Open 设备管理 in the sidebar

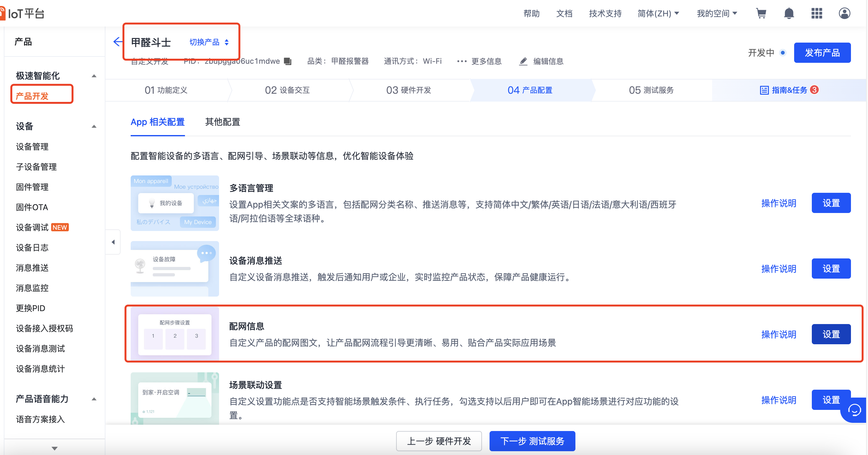click(32, 147)
